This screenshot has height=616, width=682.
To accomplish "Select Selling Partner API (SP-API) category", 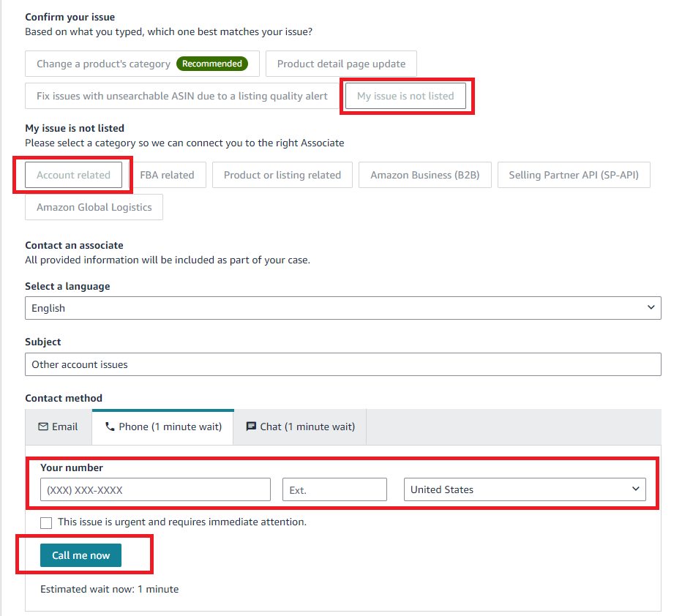I will [x=574, y=175].
